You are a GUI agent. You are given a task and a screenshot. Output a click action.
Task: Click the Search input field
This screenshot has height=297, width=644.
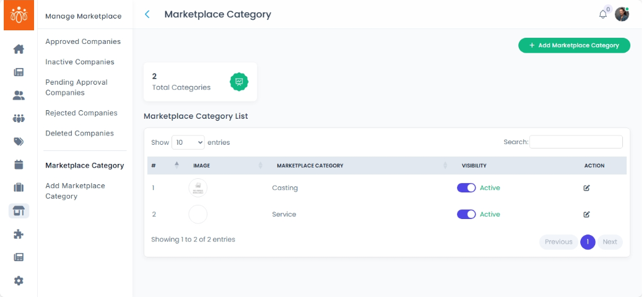(576, 142)
